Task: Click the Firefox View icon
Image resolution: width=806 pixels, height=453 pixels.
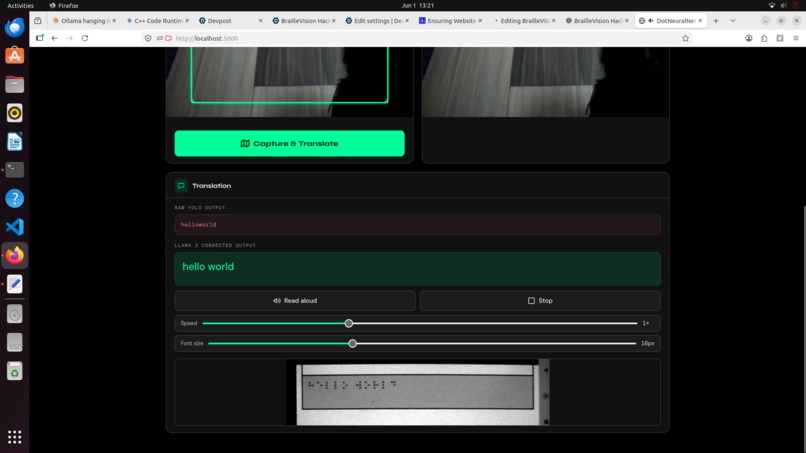Action: click(38, 21)
